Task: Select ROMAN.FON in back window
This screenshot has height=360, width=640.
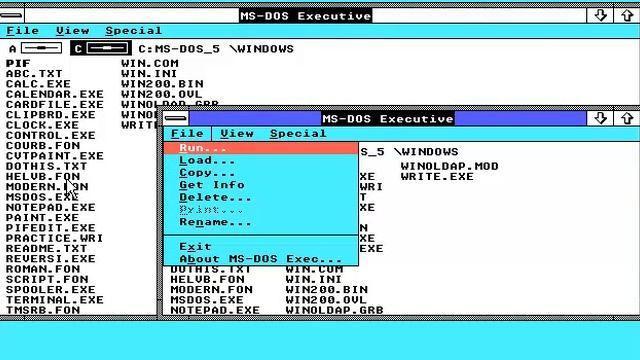Action: point(43,269)
